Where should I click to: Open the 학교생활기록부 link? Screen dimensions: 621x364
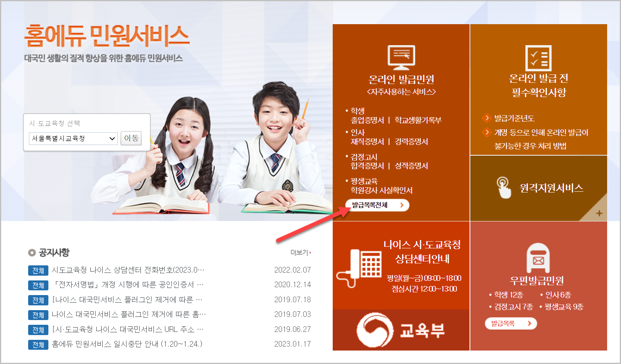pos(418,120)
